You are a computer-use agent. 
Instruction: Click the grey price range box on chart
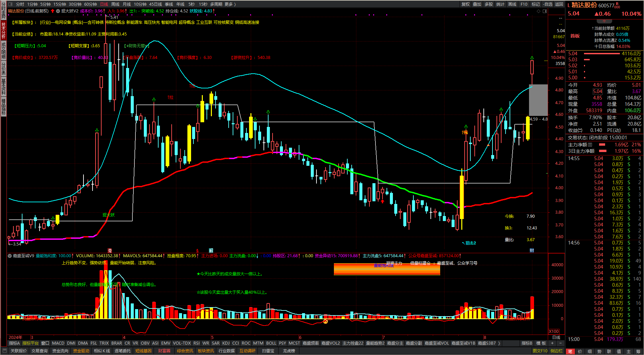pyautogui.click(x=538, y=100)
